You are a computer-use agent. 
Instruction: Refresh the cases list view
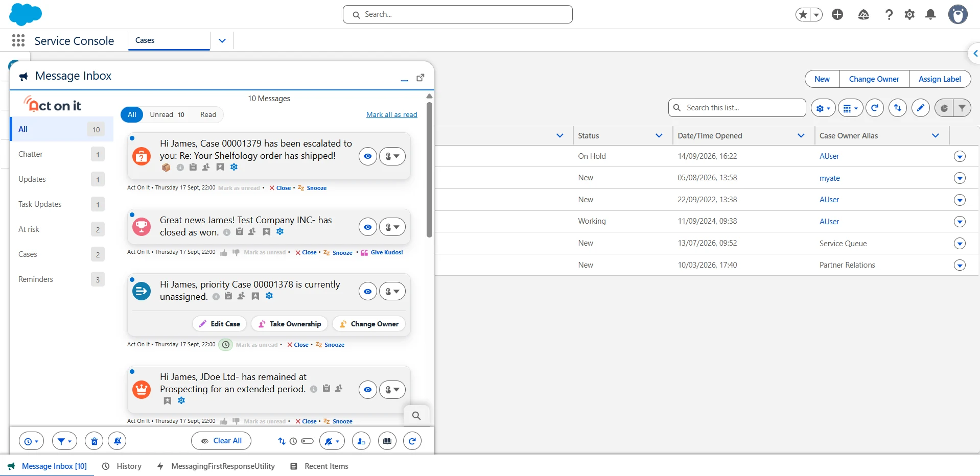875,108
